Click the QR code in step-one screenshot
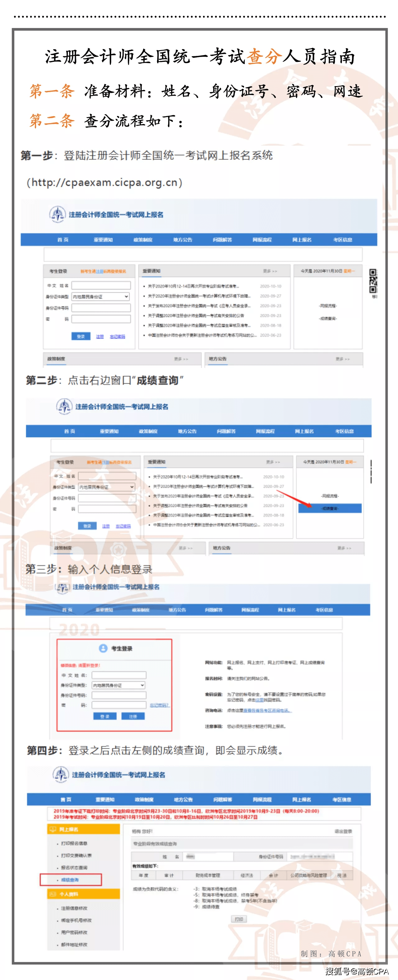This screenshot has width=398, height=980. point(373,281)
